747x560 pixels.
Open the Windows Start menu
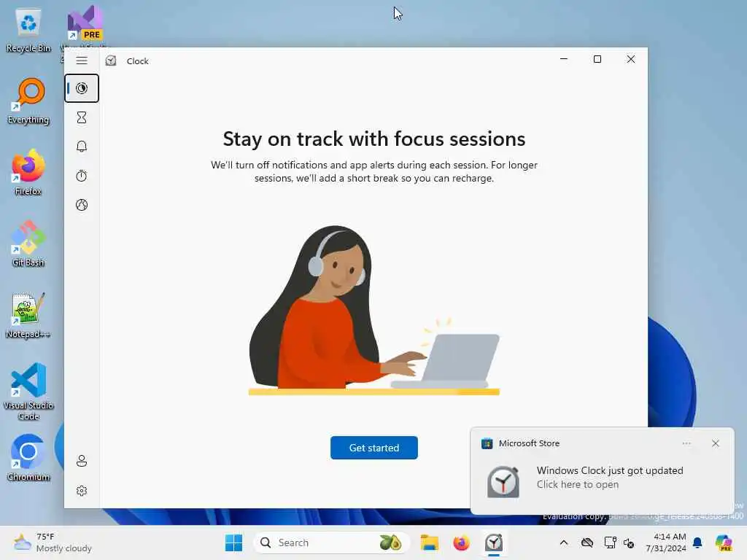(233, 542)
